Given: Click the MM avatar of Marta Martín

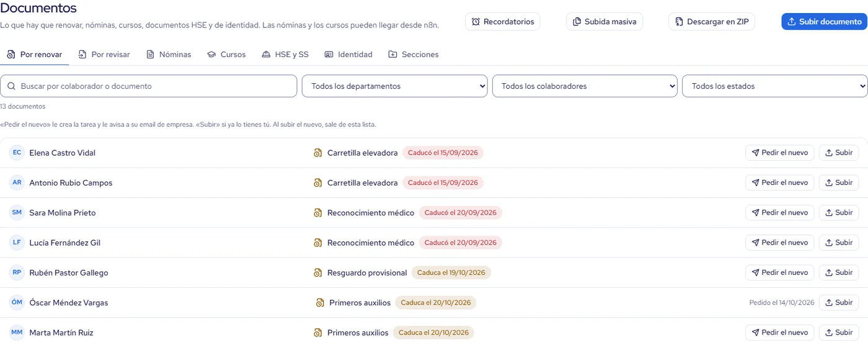Looking at the screenshot, I should pyautogui.click(x=17, y=333).
